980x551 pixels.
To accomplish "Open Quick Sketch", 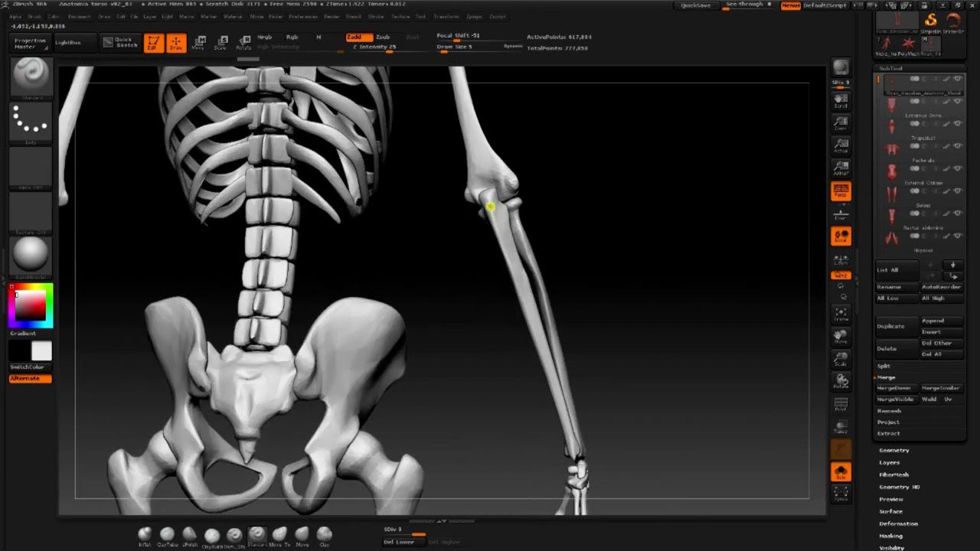I will pyautogui.click(x=121, y=43).
